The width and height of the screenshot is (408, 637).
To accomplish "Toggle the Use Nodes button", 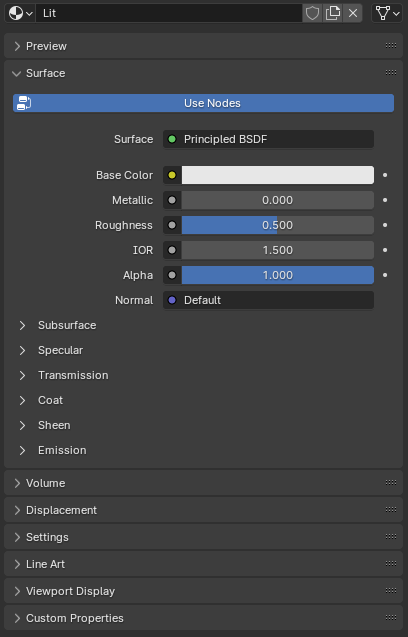I will [x=203, y=103].
